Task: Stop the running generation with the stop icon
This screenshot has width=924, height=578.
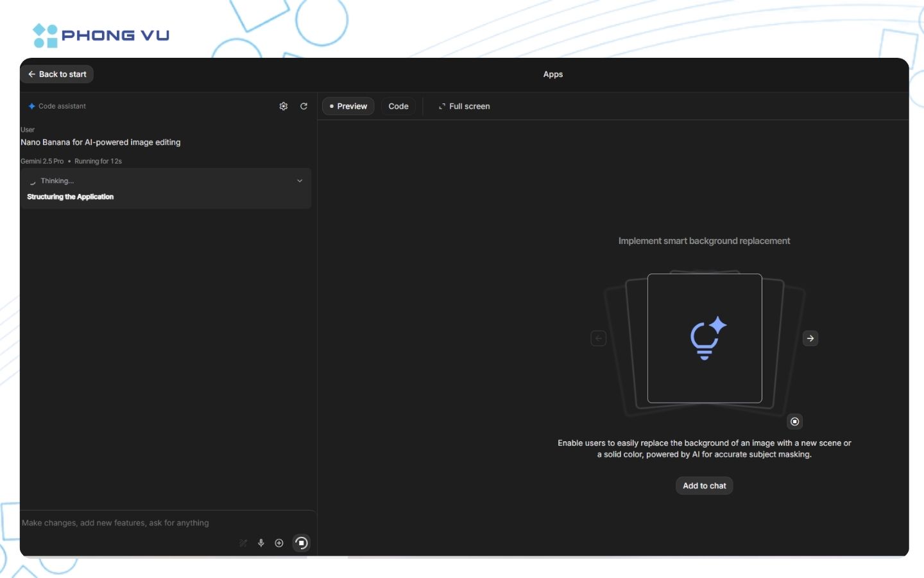Action: [x=301, y=543]
